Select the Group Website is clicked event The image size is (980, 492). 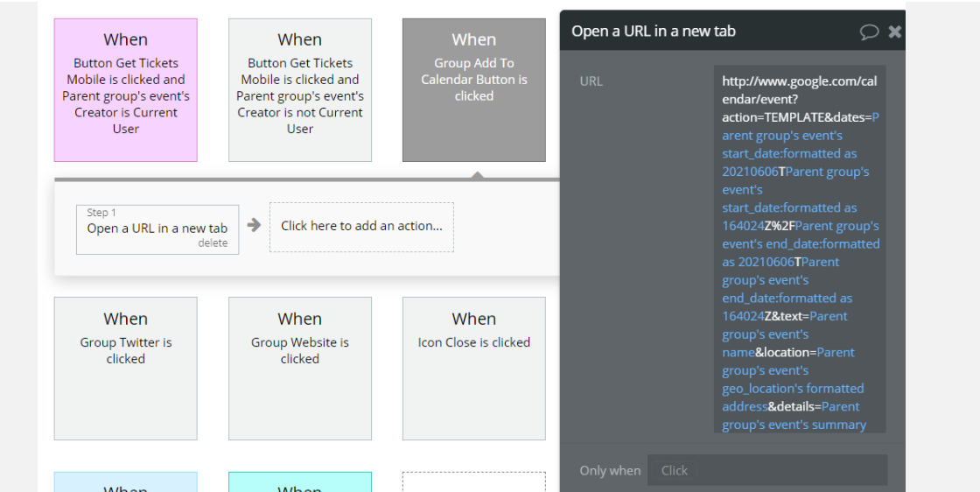300,369
